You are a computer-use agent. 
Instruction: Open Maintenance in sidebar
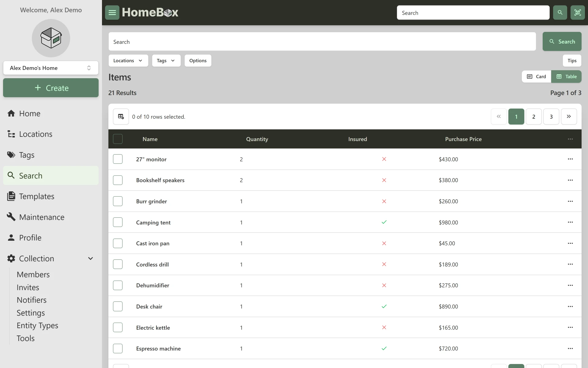coord(51,217)
